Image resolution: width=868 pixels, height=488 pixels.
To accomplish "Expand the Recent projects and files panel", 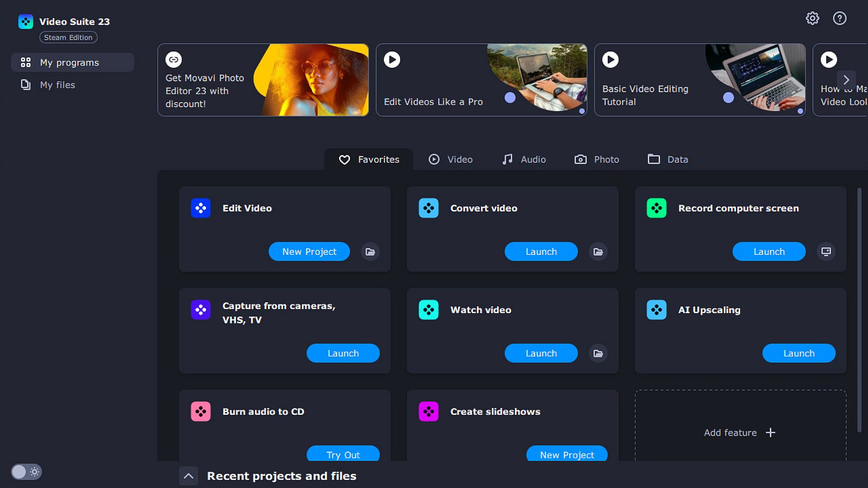I will pyautogui.click(x=189, y=476).
